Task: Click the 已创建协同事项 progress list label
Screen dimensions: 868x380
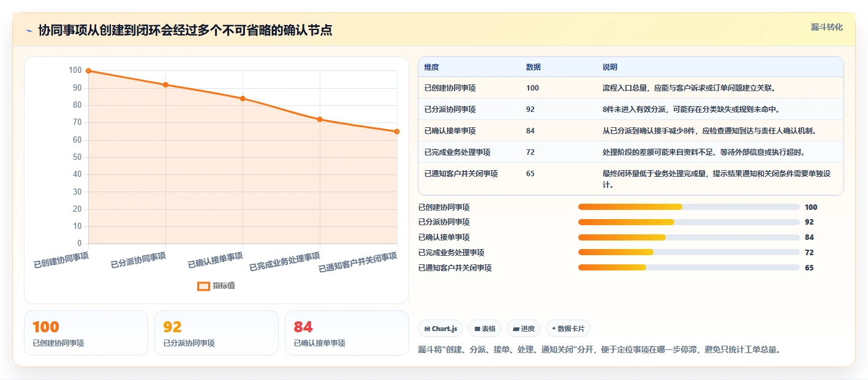Action: 444,207
